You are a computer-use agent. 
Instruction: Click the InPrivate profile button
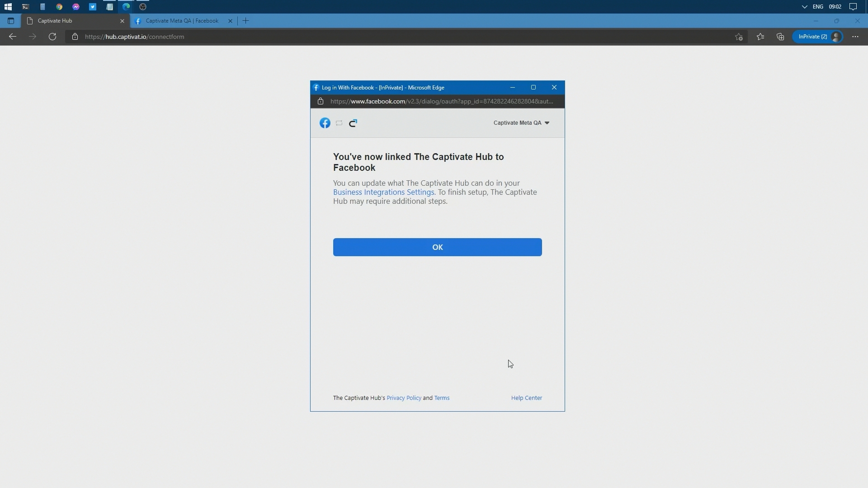pyautogui.click(x=817, y=37)
